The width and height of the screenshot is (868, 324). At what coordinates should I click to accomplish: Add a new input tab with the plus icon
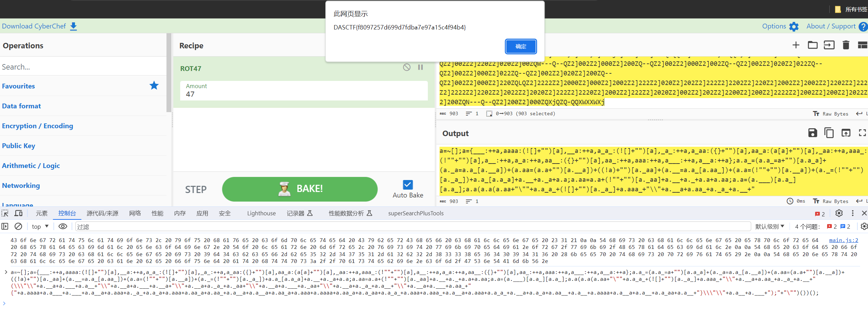pyautogui.click(x=796, y=45)
